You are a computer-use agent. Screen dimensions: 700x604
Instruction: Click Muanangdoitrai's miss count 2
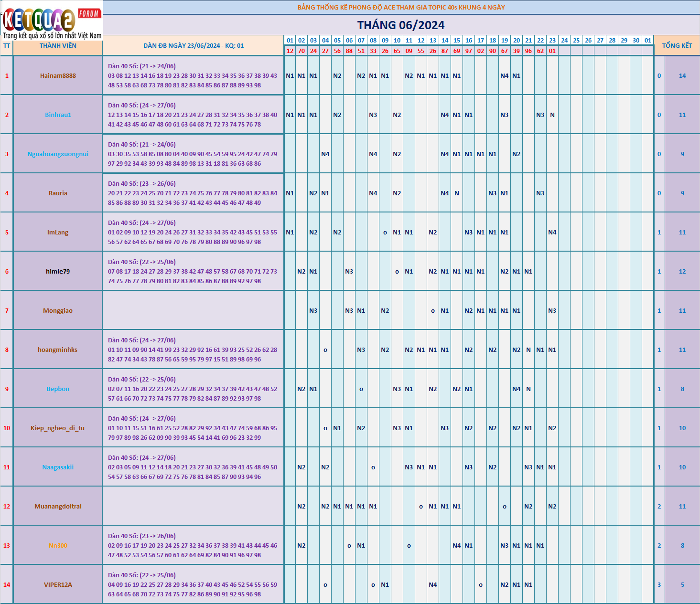659,506
